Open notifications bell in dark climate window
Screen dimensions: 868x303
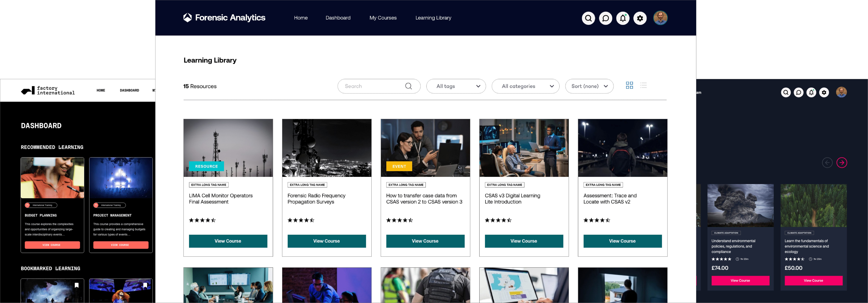(811, 92)
